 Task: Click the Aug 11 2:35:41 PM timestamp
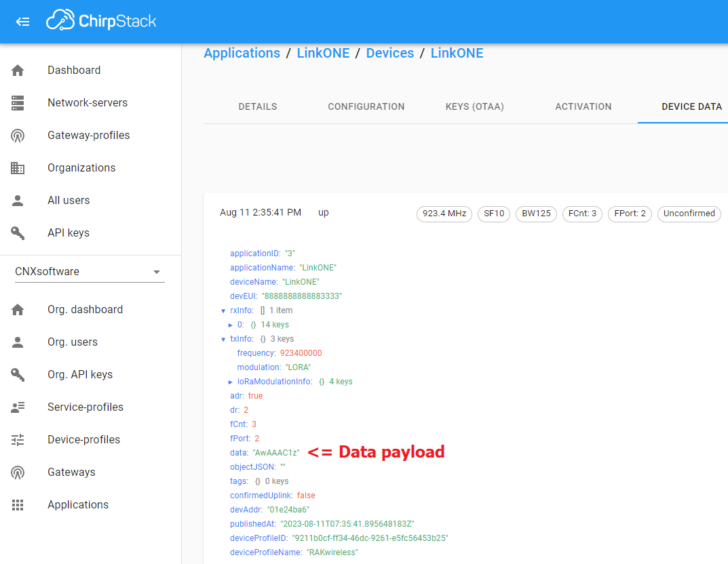[261, 212]
